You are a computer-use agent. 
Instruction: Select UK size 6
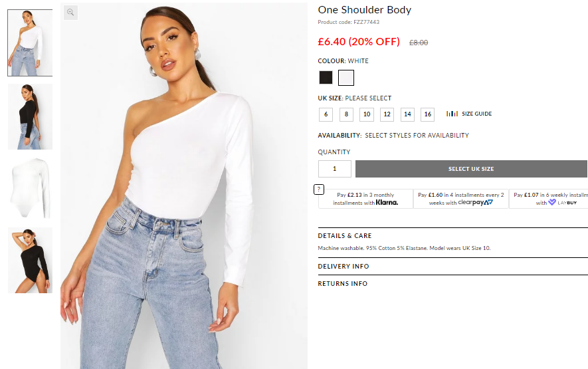coord(326,114)
